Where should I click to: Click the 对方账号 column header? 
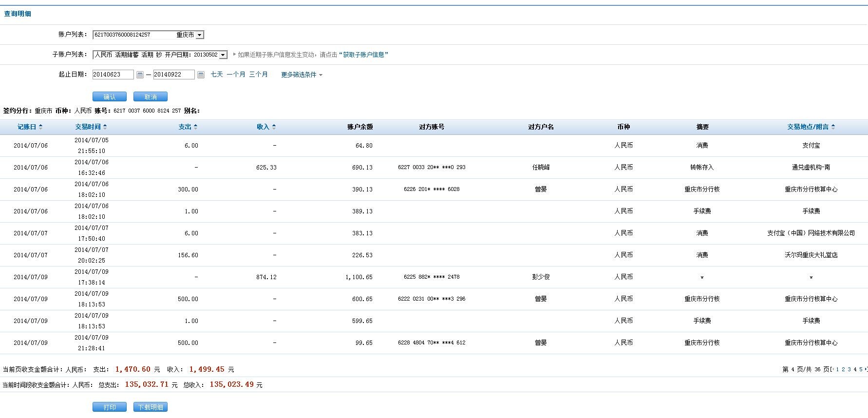point(432,127)
